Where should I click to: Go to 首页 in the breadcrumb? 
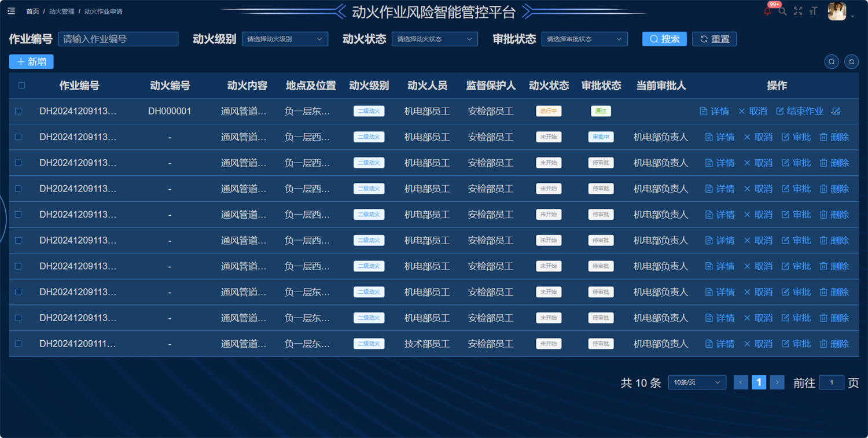coord(32,12)
